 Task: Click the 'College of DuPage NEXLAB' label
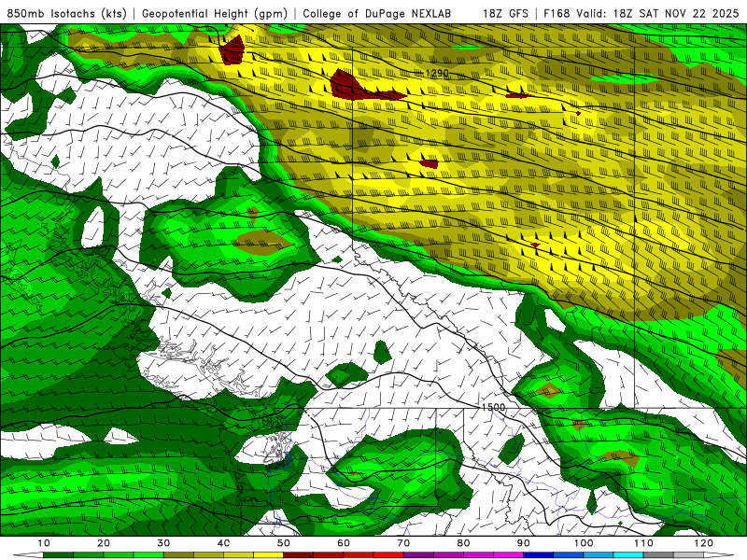tap(377, 14)
